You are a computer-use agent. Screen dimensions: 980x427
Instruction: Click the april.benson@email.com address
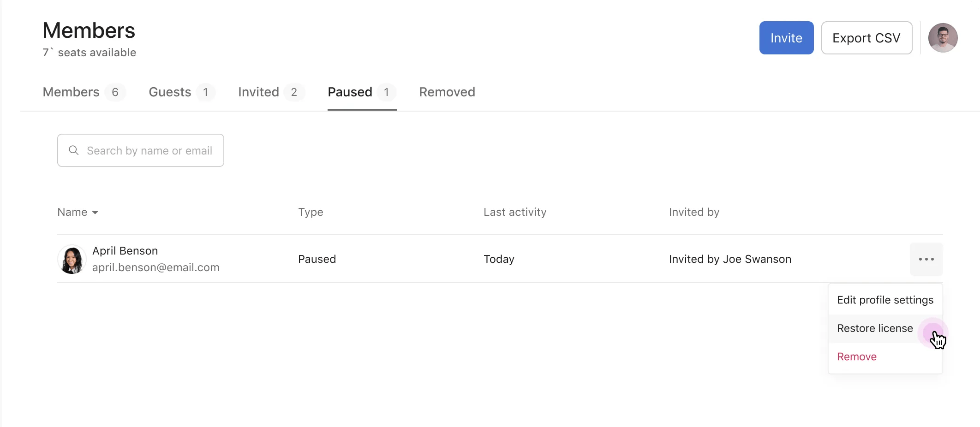155,267
